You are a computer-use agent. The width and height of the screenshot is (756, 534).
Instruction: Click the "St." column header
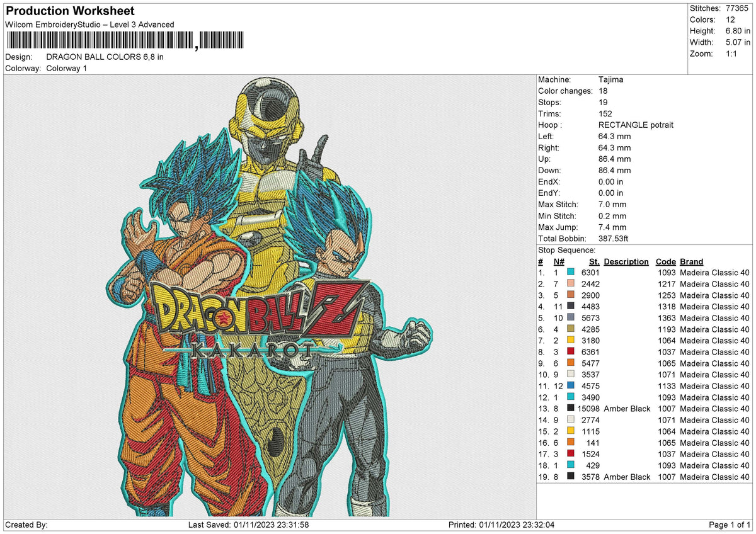point(594,261)
